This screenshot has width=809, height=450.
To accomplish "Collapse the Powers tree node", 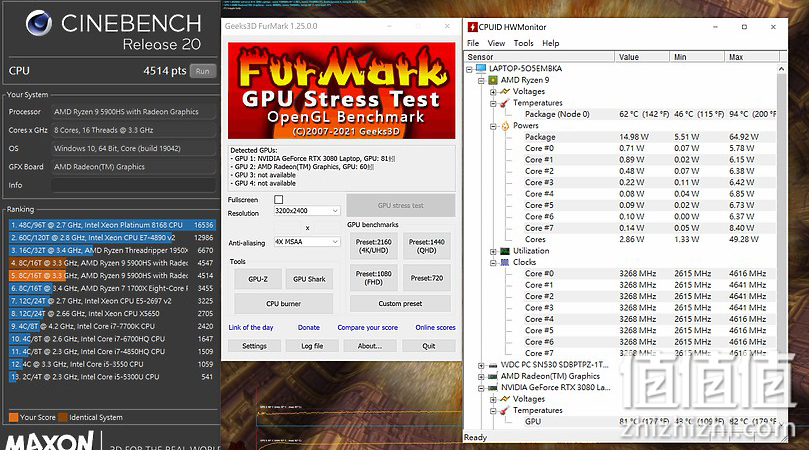I will coord(493,126).
